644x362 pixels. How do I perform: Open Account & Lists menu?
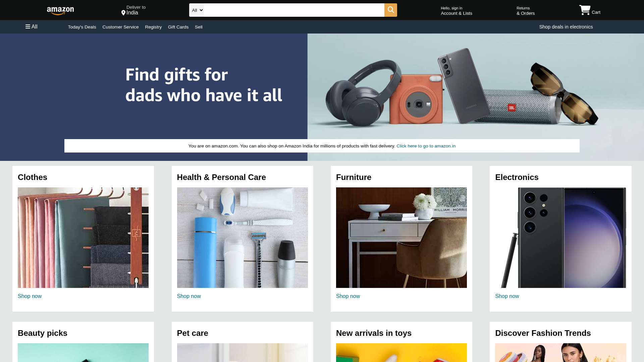click(456, 11)
